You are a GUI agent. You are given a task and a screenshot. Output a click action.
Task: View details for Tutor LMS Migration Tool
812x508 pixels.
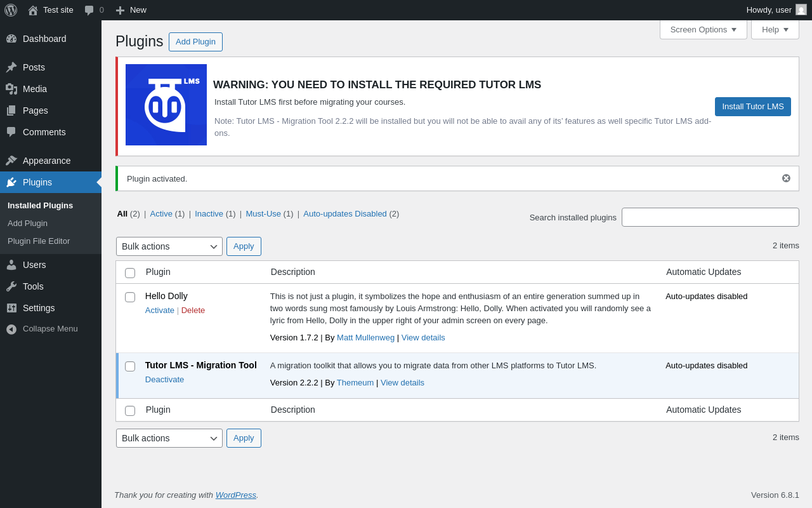click(402, 382)
